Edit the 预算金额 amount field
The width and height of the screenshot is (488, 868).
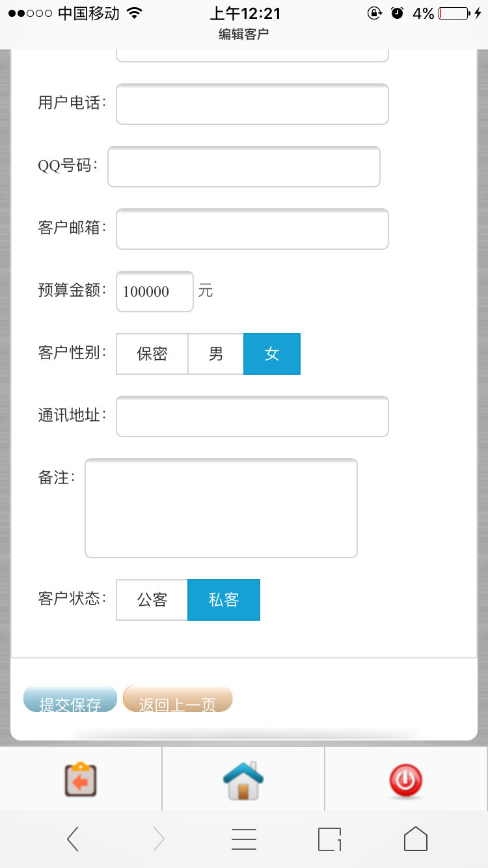click(155, 292)
